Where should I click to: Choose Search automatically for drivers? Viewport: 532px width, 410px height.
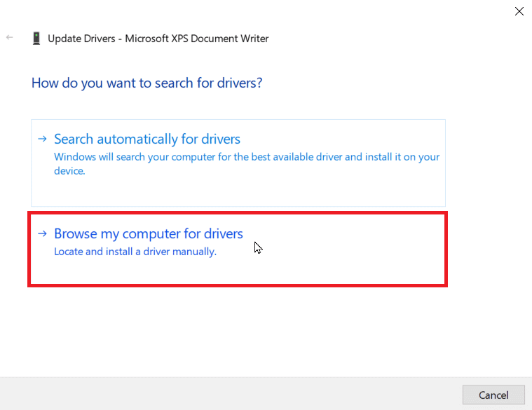[238, 163]
